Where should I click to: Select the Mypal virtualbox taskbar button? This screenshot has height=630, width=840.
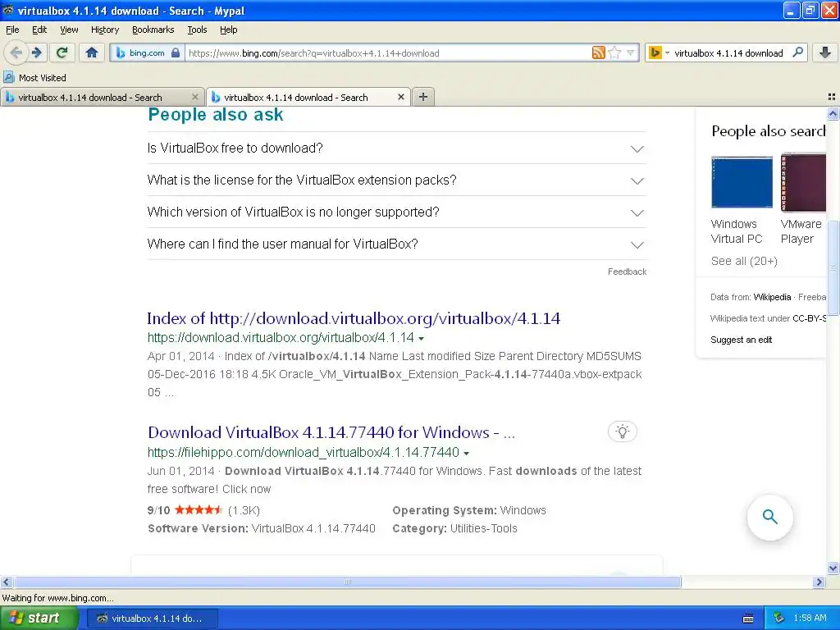pyautogui.click(x=152, y=619)
